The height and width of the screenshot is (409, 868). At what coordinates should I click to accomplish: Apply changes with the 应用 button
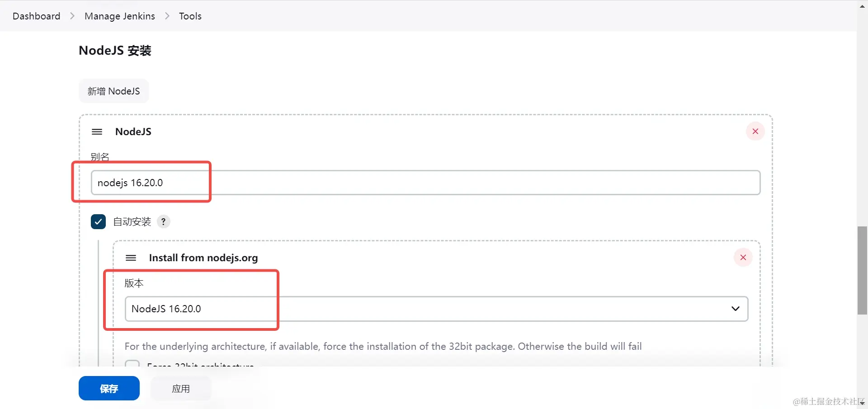181,388
